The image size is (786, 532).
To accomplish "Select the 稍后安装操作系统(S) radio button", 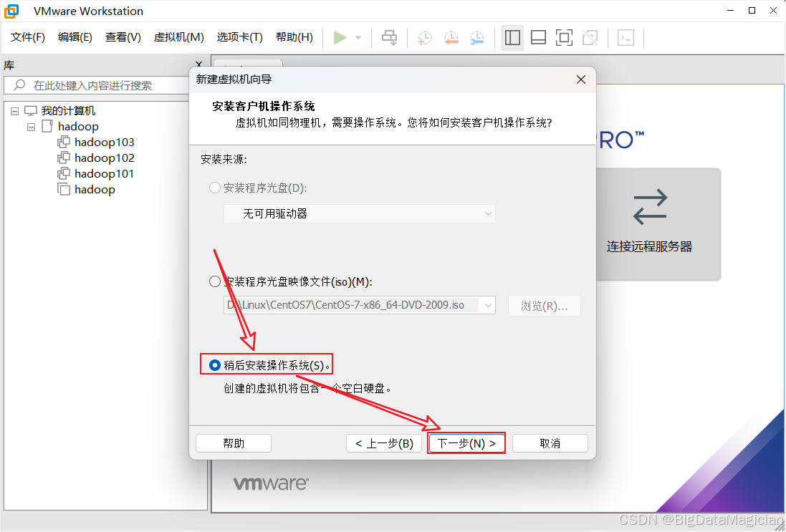I will point(214,366).
